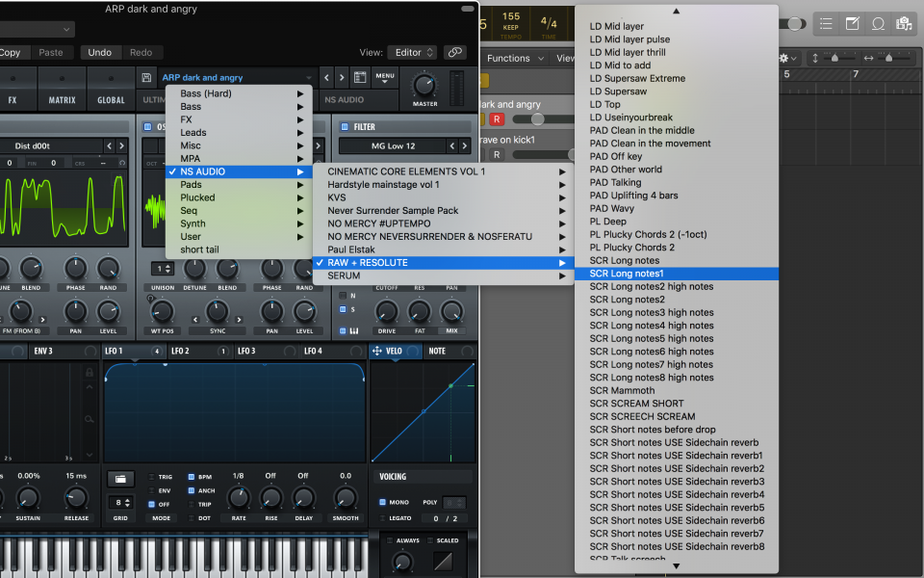Enable LFO ENV mode
The height and width of the screenshot is (578, 924).
tap(151, 490)
